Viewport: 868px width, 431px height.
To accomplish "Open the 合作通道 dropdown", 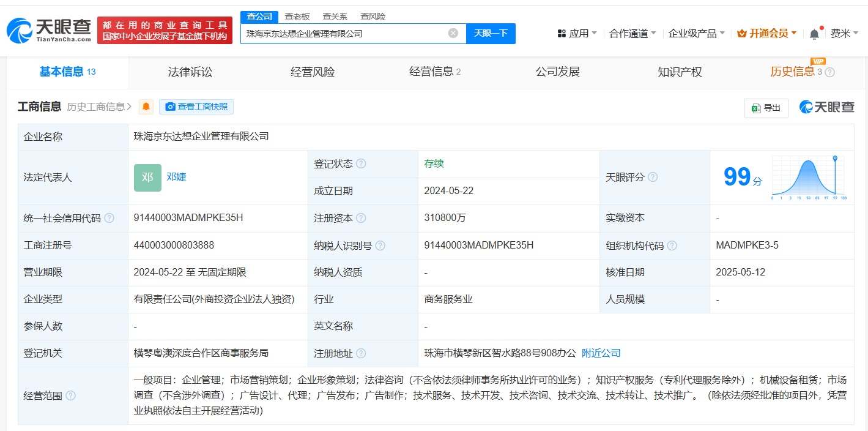I will 632,34.
